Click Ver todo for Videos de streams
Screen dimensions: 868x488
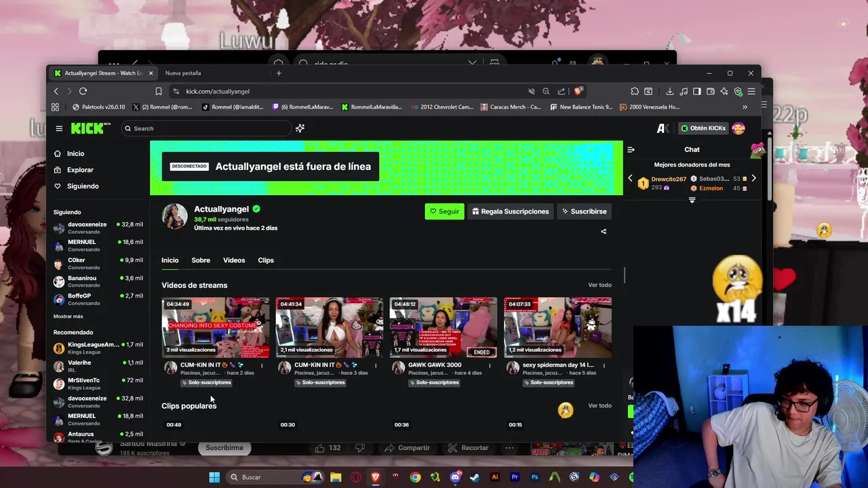[x=599, y=285]
